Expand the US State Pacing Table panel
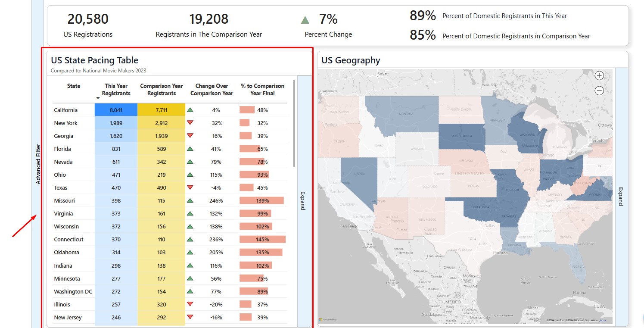Screen dimensions: 644x328 (x=303, y=200)
